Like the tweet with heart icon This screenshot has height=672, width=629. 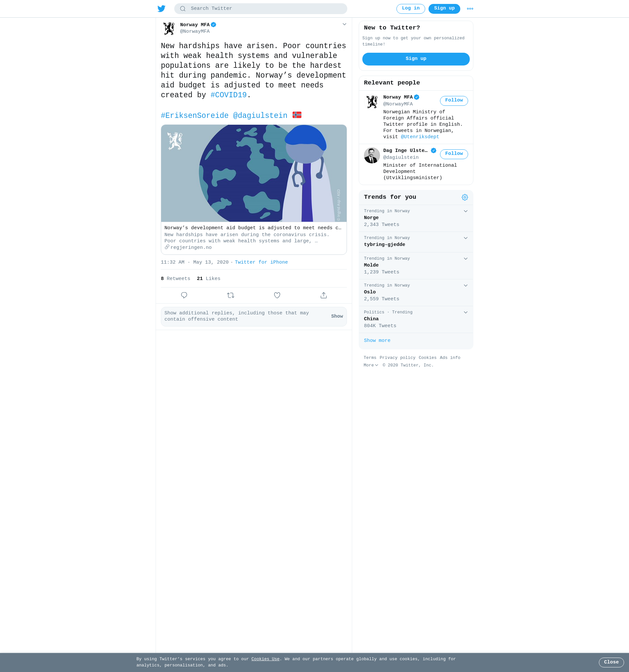[x=277, y=295]
